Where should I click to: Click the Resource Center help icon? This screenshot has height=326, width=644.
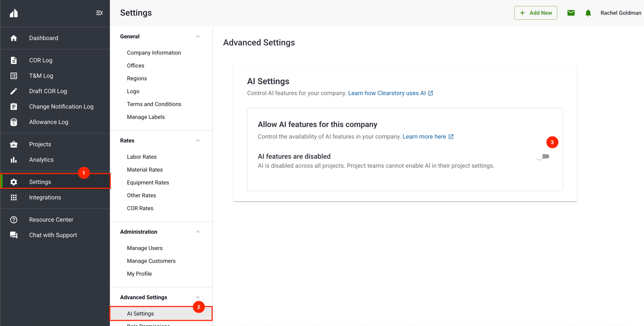[x=14, y=220]
